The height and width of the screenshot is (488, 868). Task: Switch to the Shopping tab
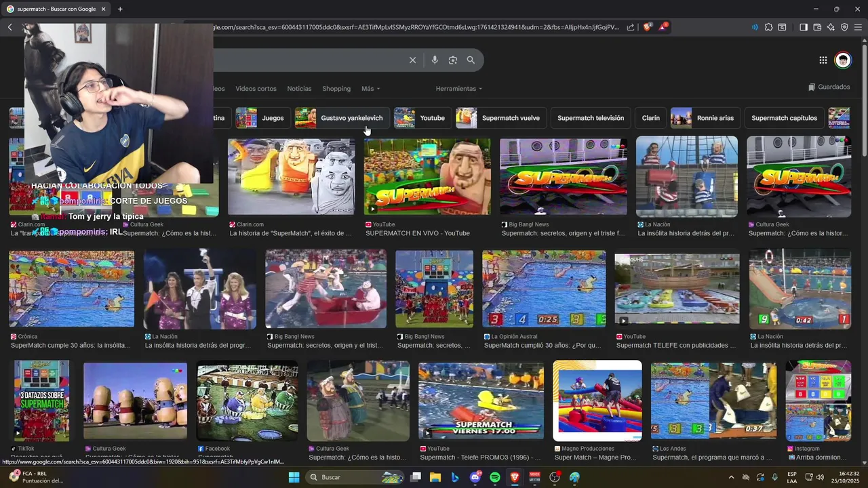pos(336,89)
